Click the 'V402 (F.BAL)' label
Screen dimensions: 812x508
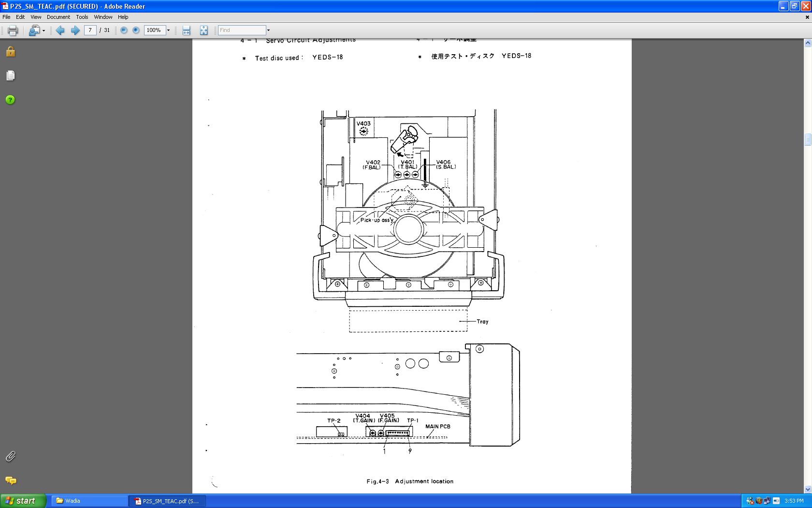point(372,165)
